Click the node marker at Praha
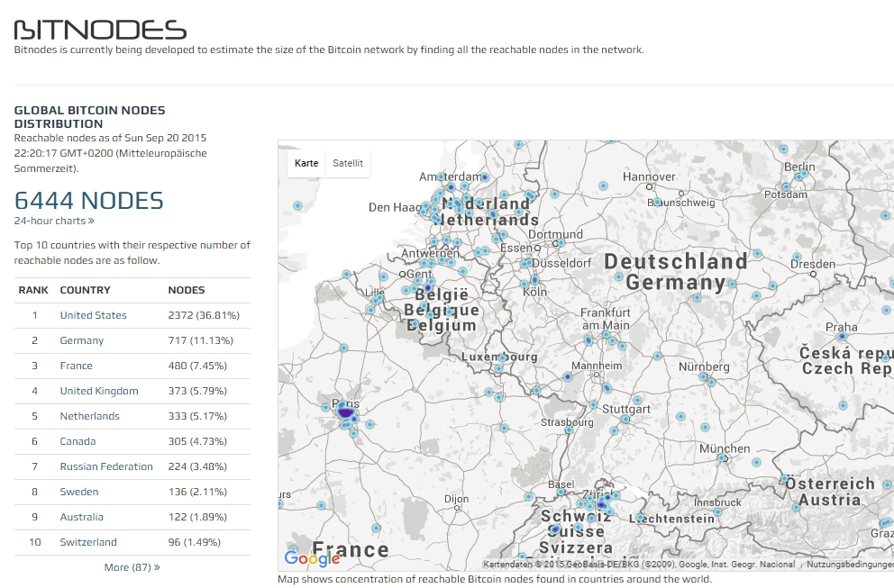894x588 pixels. 842,336
